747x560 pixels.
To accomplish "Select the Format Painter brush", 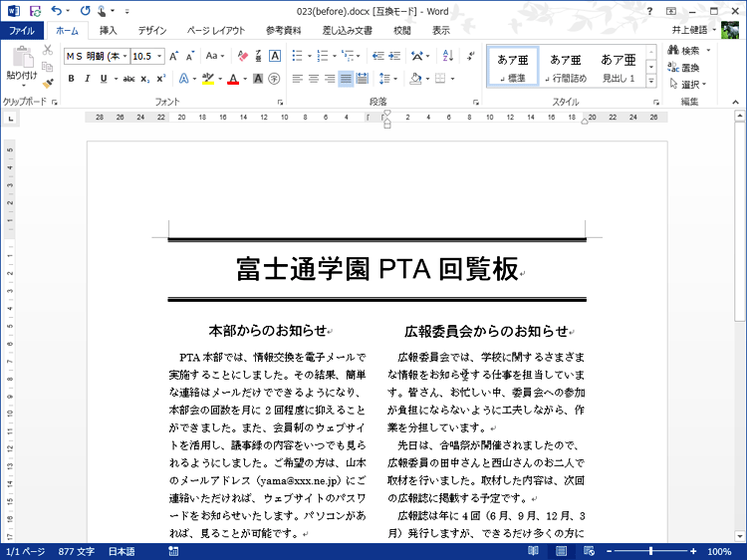I will tap(47, 84).
